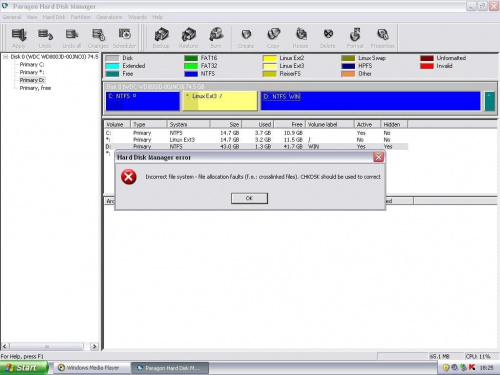Viewport: 500px width, 375px height.
Task: Click the Linux Ext3 yellow legend swatch
Action: (270, 66)
